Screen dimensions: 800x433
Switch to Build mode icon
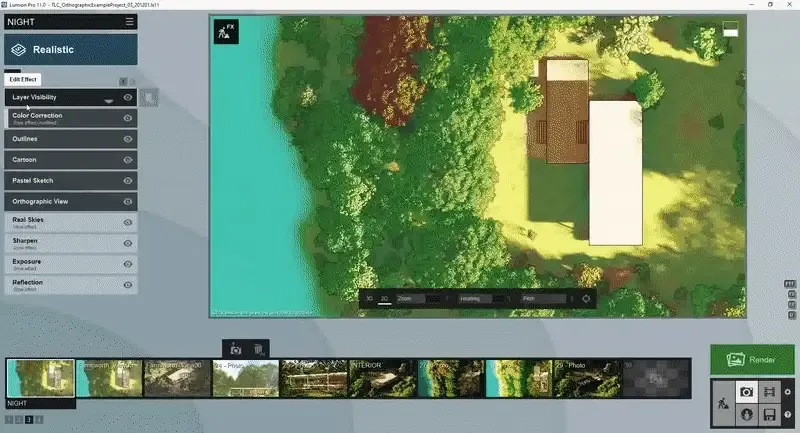coord(723,403)
